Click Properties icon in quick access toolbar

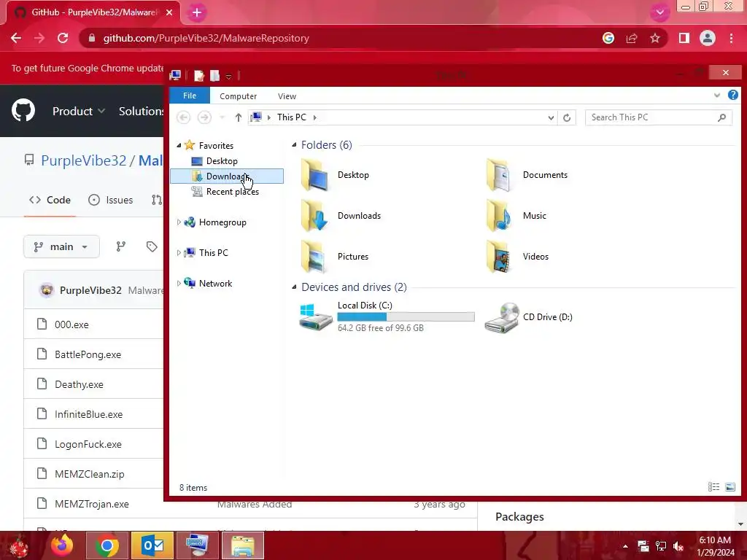(x=199, y=75)
